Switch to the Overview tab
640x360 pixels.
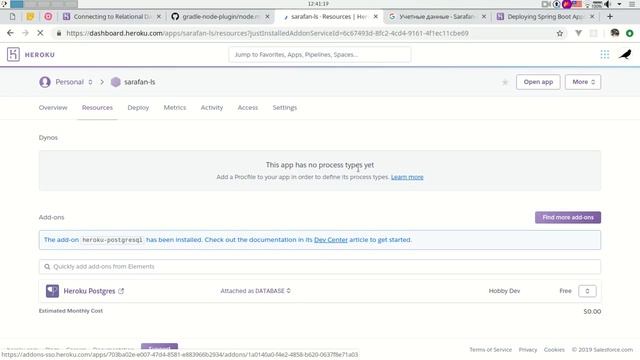[53, 108]
